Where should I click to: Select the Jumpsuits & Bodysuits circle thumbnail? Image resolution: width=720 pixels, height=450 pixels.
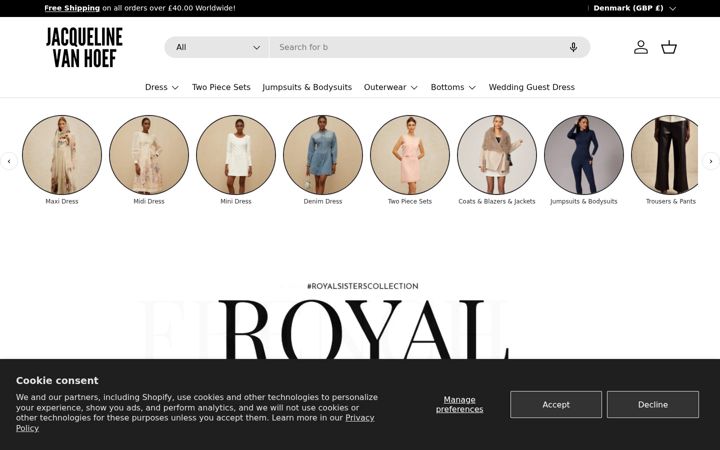pyautogui.click(x=584, y=155)
